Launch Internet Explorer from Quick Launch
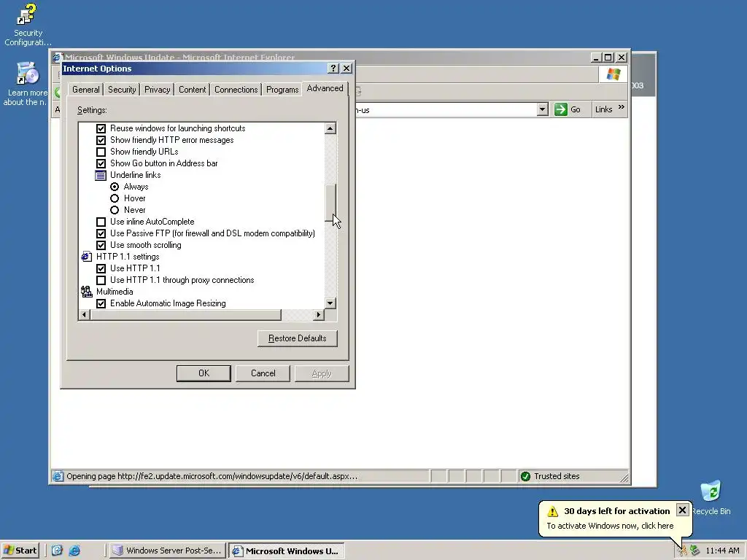This screenshot has width=747, height=560. (x=75, y=551)
